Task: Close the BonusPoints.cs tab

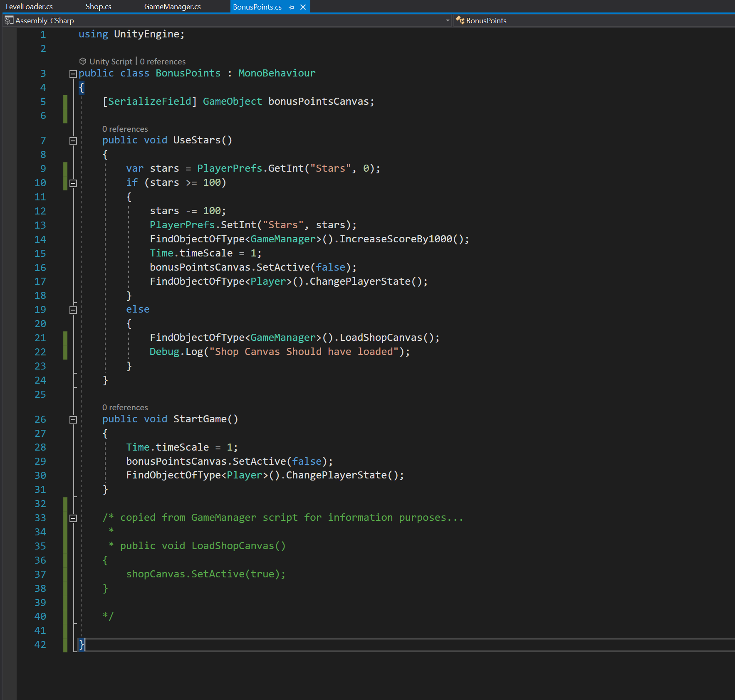Action: [303, 7]
